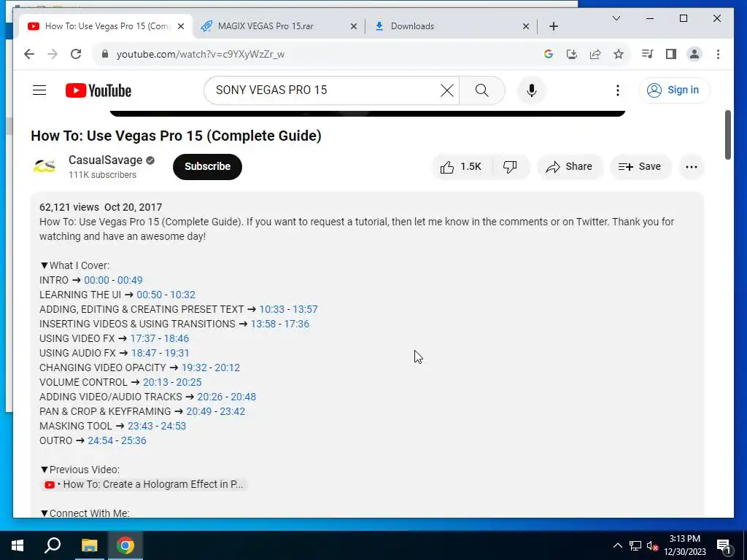
Task: Open Chrome media control icon
Action: pyautogui.click(x=648, y=54)
